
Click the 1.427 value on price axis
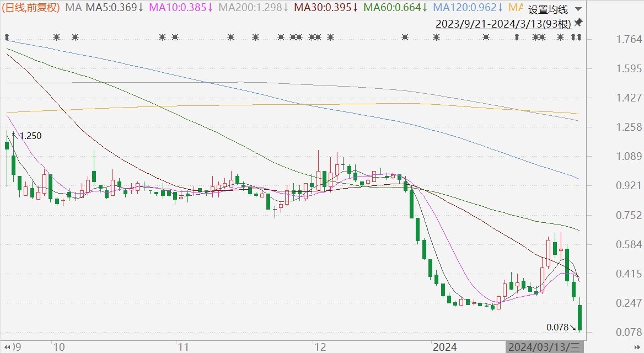[629, 98]
